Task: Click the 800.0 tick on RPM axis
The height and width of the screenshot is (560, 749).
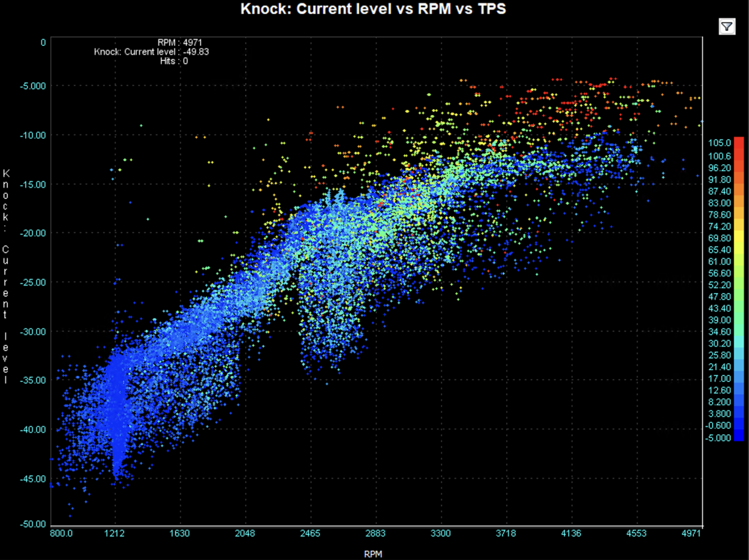Action: coord(61,534)
